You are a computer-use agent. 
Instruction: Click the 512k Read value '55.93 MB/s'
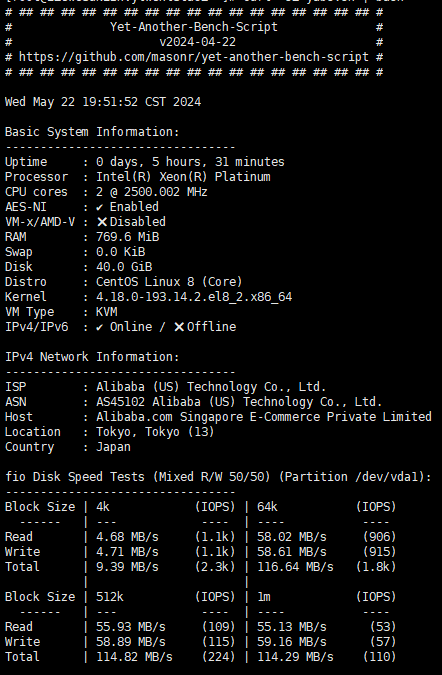pos(131,627)
